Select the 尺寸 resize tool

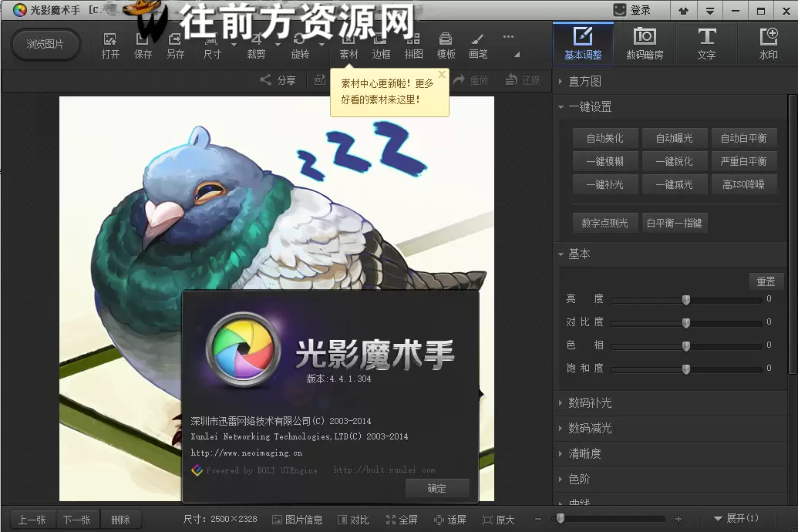tap(212, 45)
